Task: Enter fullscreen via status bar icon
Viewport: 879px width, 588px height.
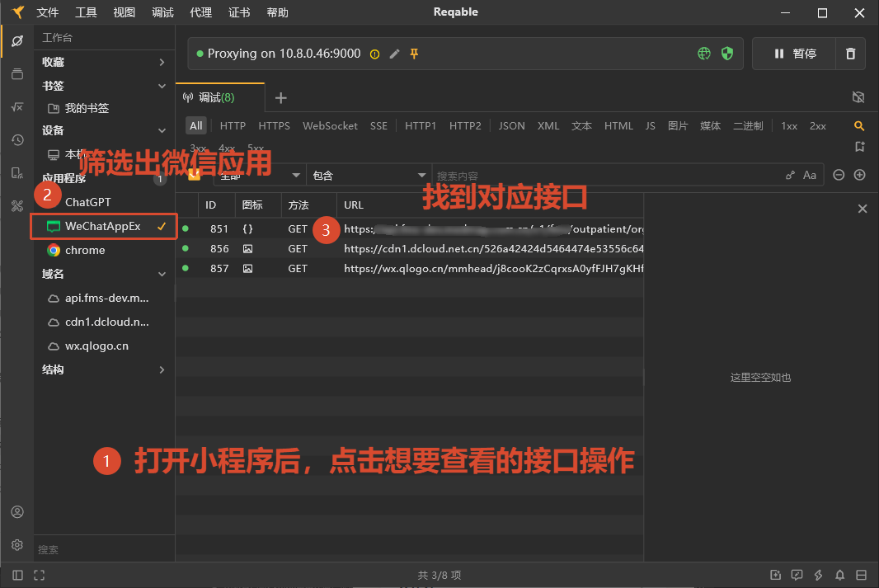Action: tap(40, 575)
